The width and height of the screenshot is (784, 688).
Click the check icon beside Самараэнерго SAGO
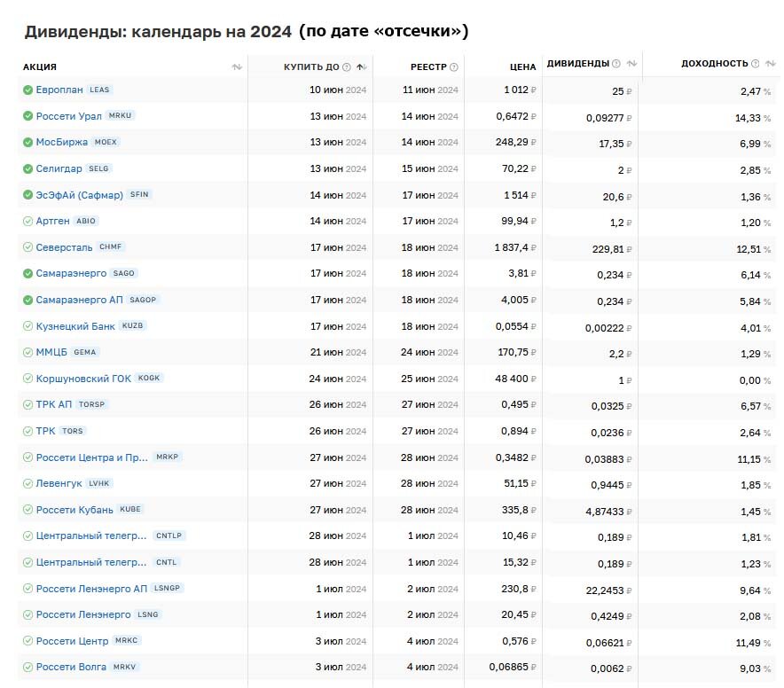(28, 273)
